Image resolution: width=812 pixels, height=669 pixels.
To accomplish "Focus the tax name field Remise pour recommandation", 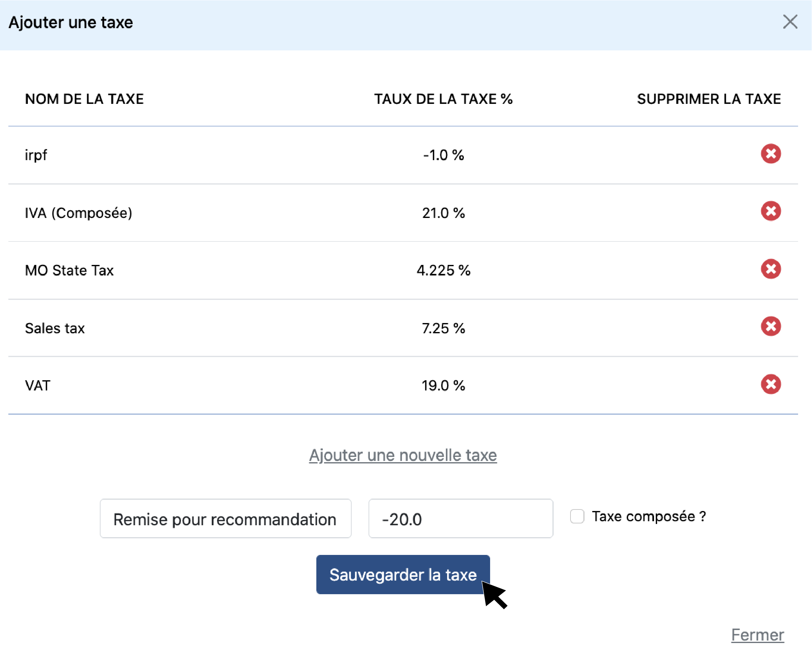I will (x=225, y=519).
